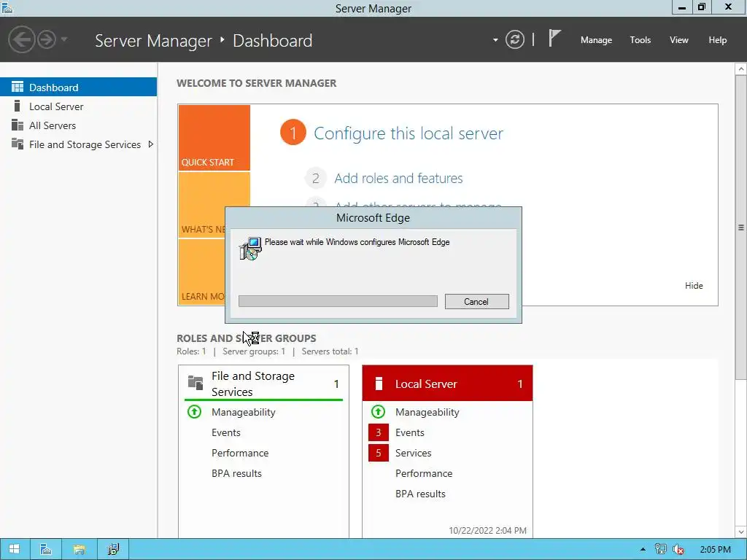Click the Local Server tile header icon
747x560 pixels.
tap(379, 384)
